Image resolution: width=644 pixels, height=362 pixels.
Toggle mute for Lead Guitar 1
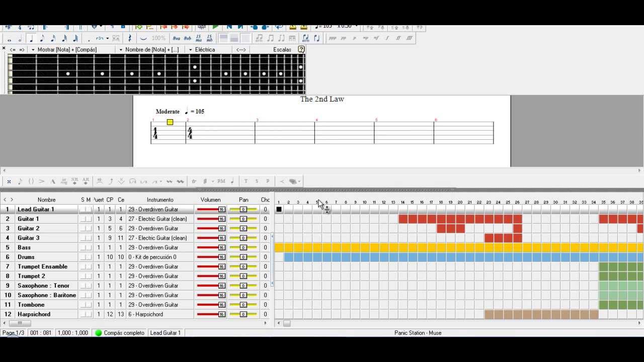pos(89,209)
